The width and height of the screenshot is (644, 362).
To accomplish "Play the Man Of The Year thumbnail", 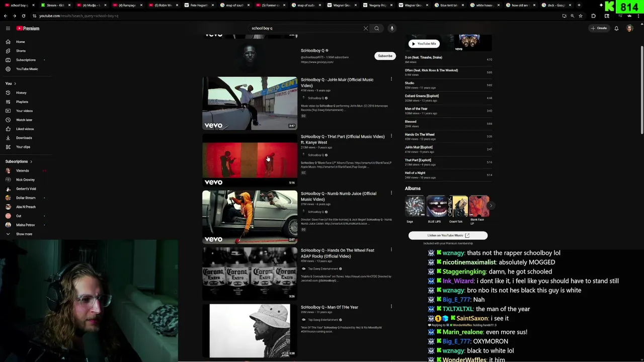I will 250,331.
